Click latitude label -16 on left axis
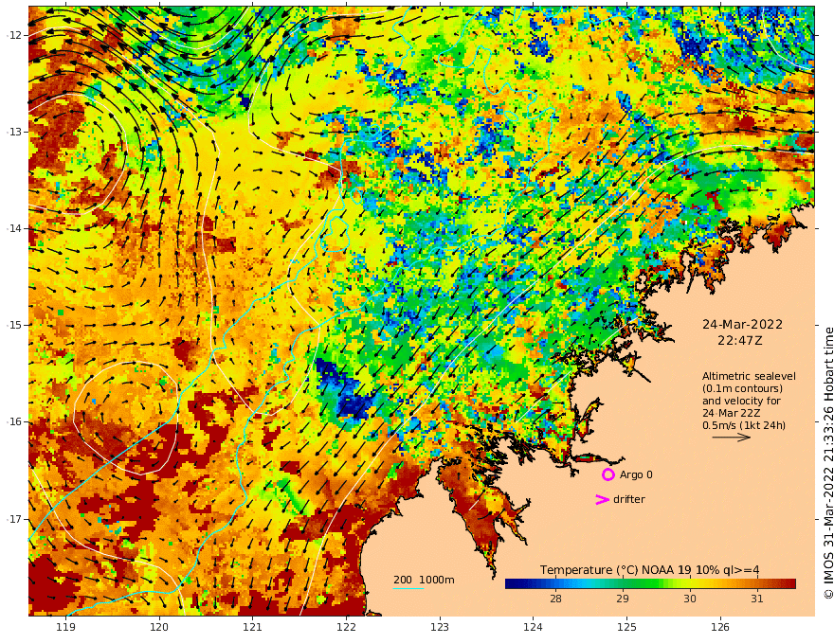The image size is (834, 644). point(14,421)
